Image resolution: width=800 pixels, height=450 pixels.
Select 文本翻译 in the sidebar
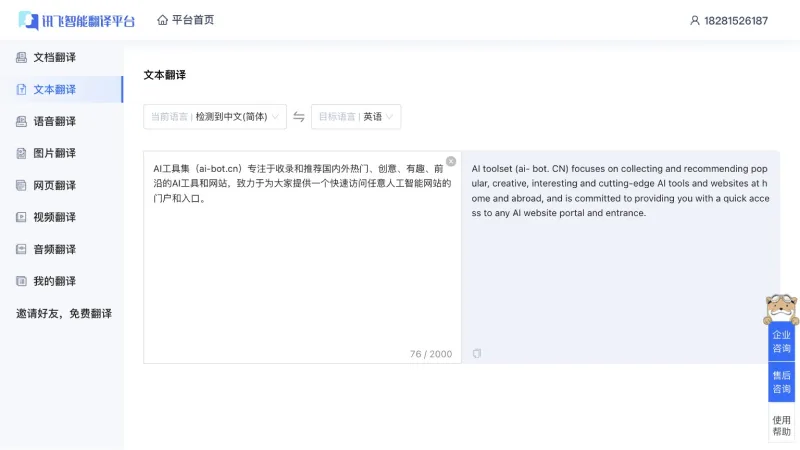point(61,89)
